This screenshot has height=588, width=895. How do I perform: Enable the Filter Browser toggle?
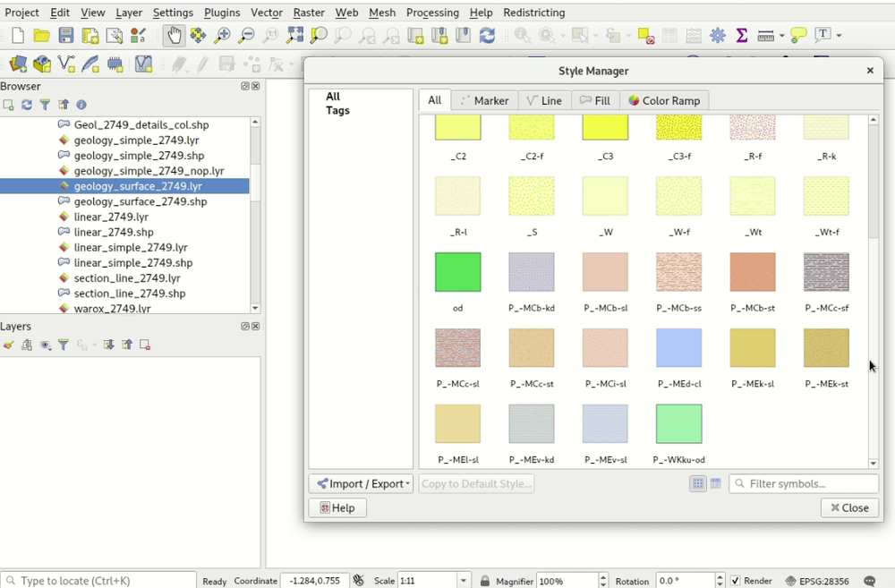tap(45, 105)
